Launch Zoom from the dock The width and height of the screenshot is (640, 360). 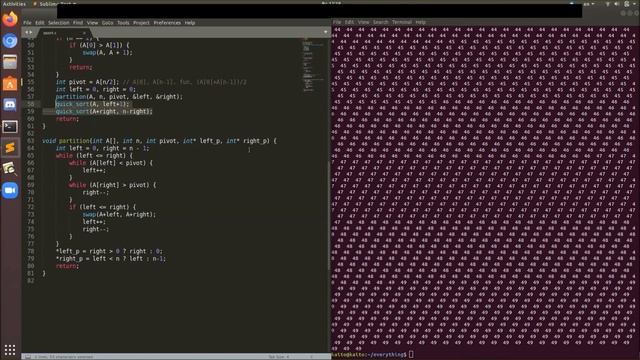pos(10,191)
